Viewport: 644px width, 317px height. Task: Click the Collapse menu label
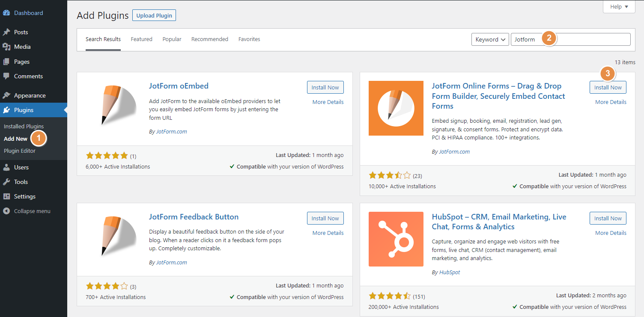[x=32, y=211]
